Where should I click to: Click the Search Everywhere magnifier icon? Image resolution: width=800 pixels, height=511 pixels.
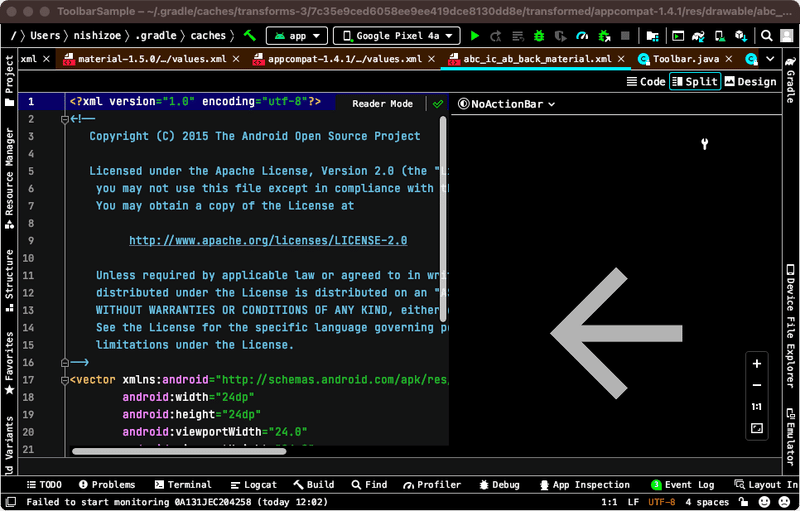click(766, 36)
